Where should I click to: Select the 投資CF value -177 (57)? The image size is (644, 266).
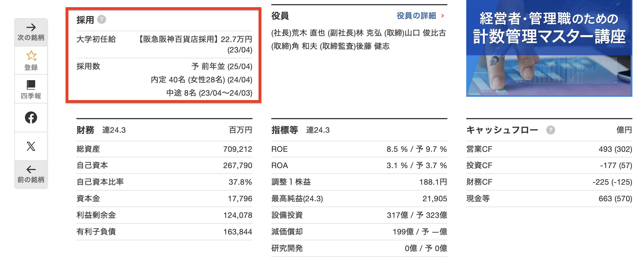[616, 165]
